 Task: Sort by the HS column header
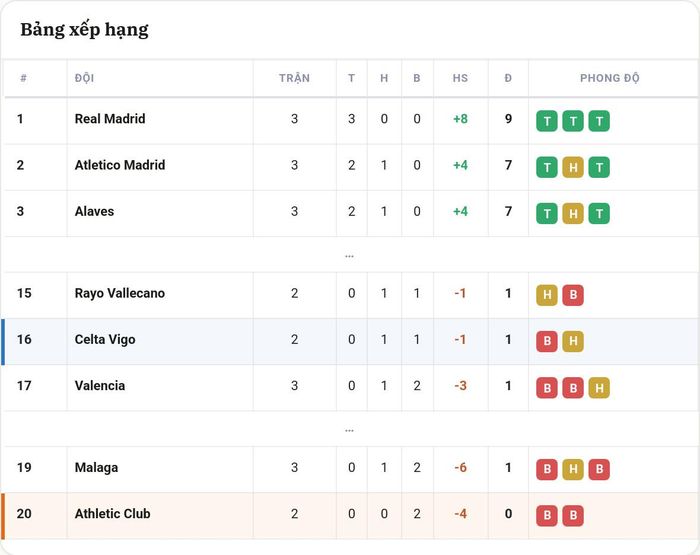pyautogui.click(x=460, y=78)
